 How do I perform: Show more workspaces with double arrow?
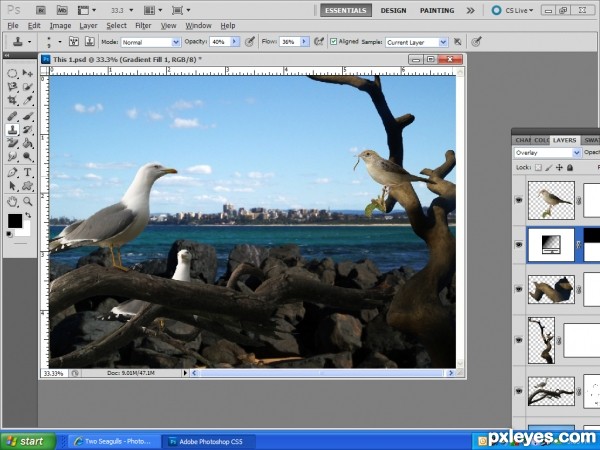[x=471, y=10]
